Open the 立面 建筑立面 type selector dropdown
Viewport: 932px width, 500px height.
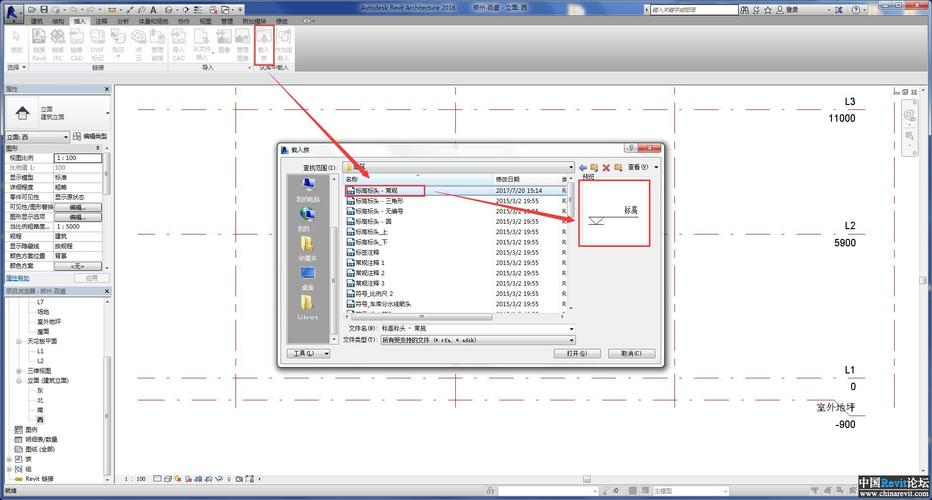tap(58, 113)
